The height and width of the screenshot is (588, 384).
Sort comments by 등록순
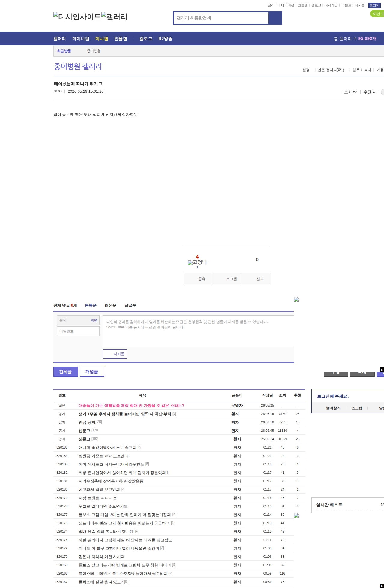point(91,305)
